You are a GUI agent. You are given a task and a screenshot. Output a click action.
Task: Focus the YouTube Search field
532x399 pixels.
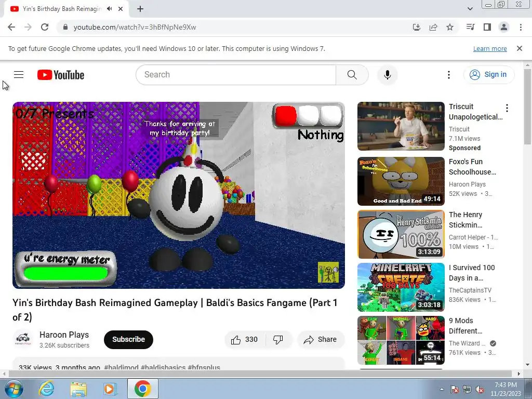236,75
